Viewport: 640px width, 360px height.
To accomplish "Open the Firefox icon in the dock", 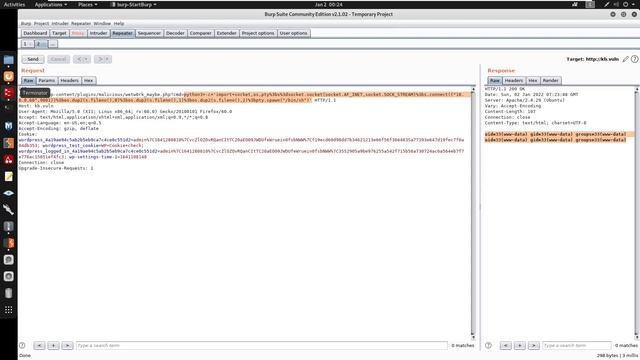I will click(x=9, y=77).
